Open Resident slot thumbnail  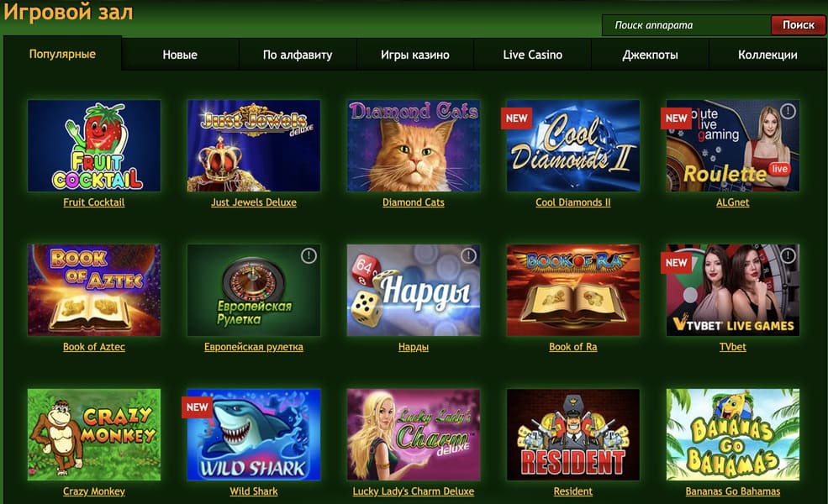coord(573,434)
